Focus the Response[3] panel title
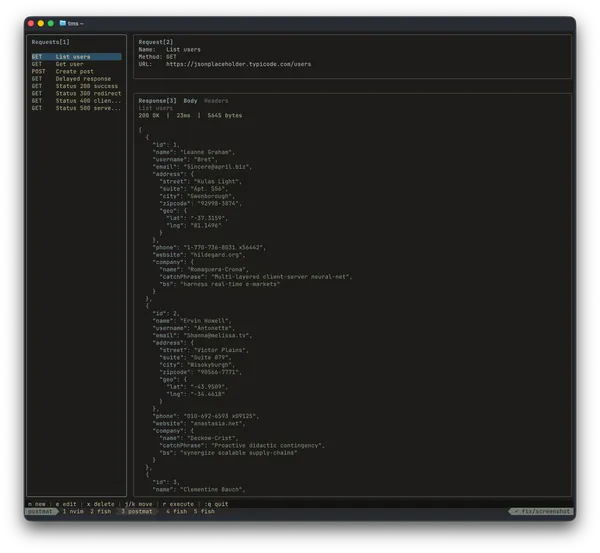 (x=157, y=101)
